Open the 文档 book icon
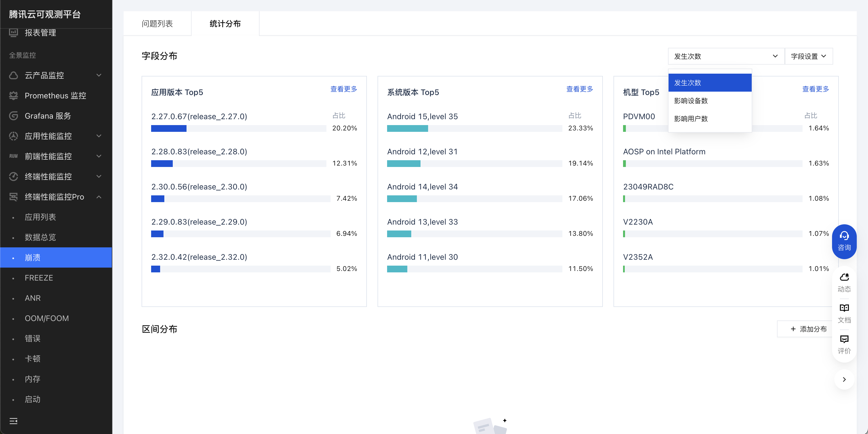 [x=844, y=308]
